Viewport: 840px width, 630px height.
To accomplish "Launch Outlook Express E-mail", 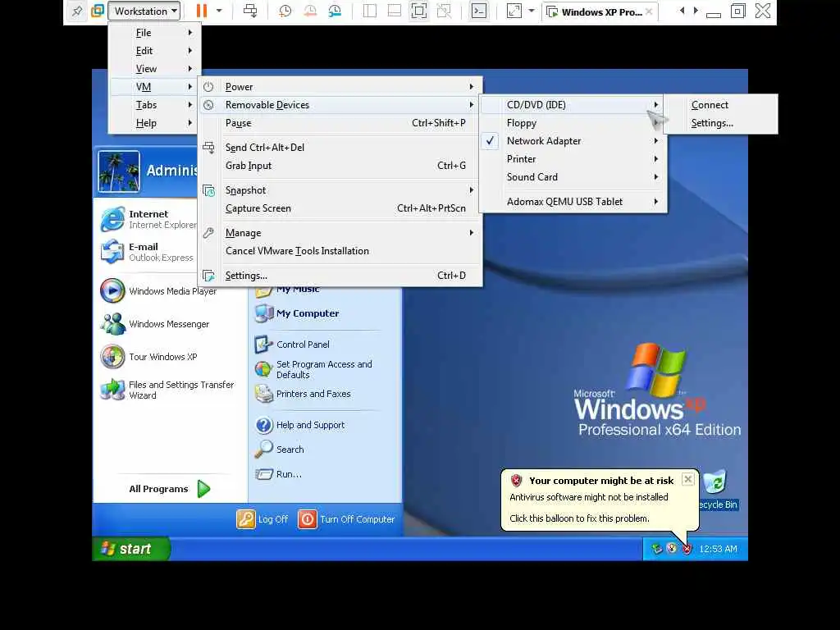I will click(x=148, y=252).
